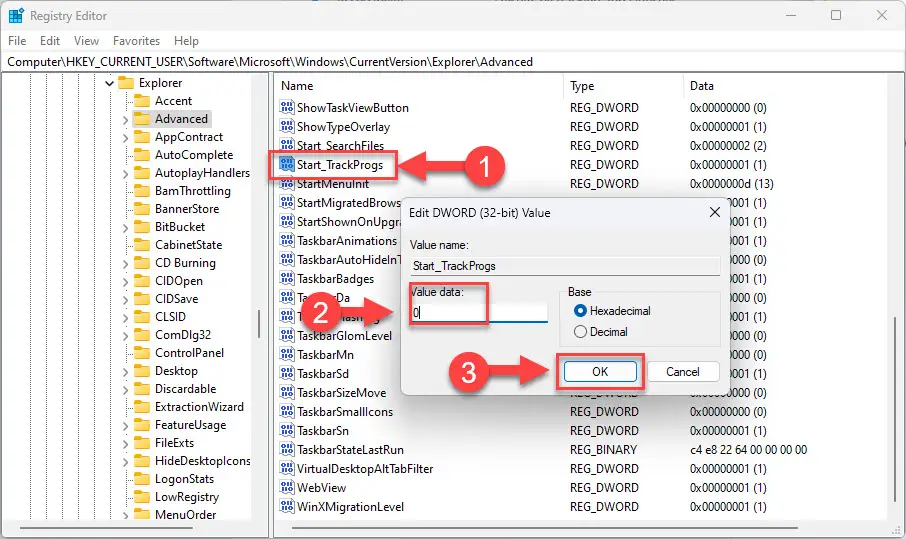Click the Start_SearchFiles value name

click(340, 146)
